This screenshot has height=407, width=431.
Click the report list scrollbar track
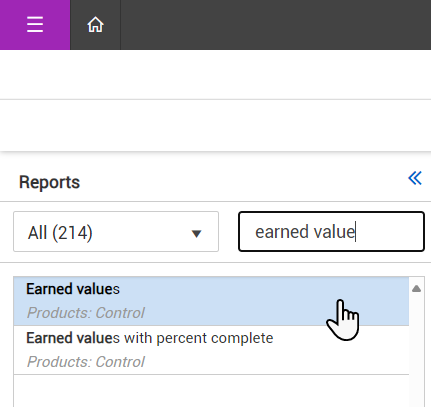[x=416, y=350]
